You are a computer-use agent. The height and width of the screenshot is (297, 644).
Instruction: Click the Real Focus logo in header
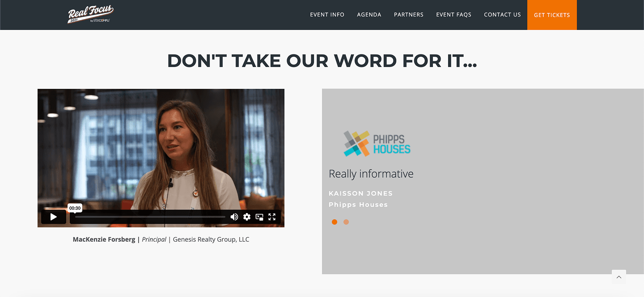[x=91, y=15]
